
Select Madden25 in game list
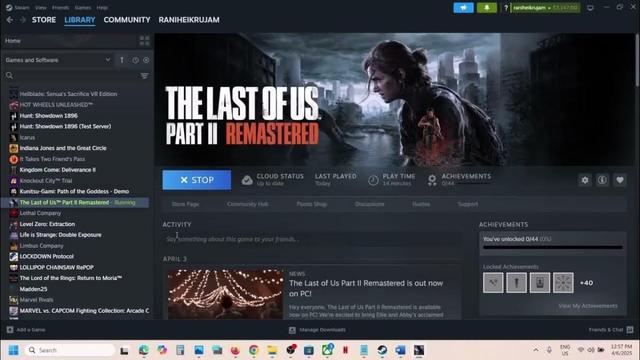coord(33,289)
